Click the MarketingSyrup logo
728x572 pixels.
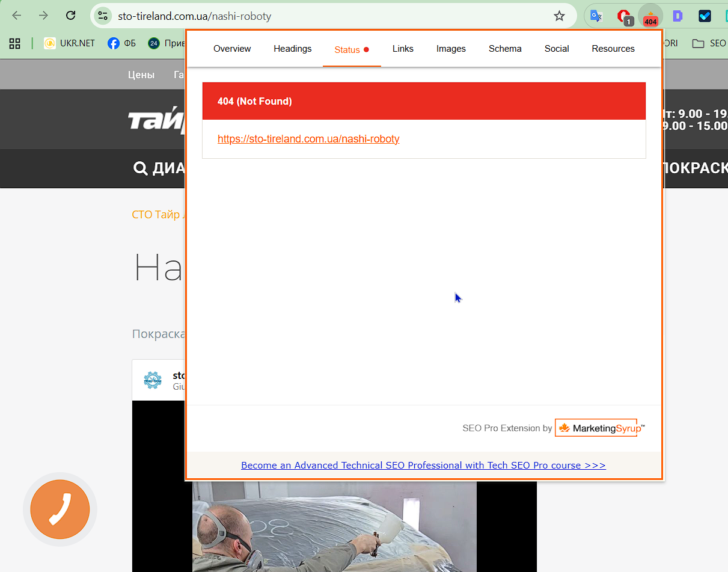pyautogui.click(x=599, y=428)
